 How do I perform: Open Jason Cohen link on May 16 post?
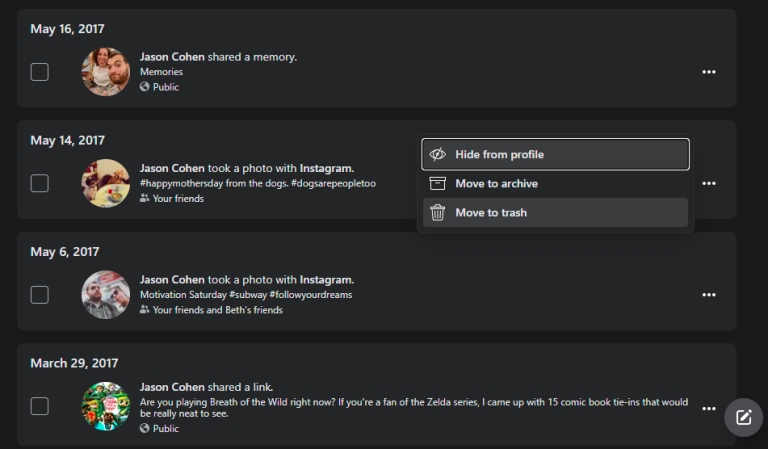pyautogui.click(x=172, y=57)
